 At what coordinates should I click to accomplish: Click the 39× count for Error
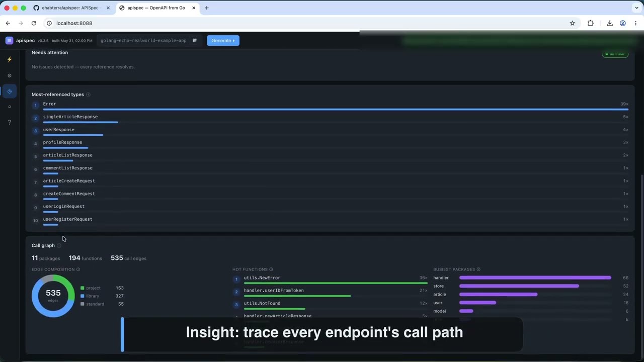[x=624, y=104]
